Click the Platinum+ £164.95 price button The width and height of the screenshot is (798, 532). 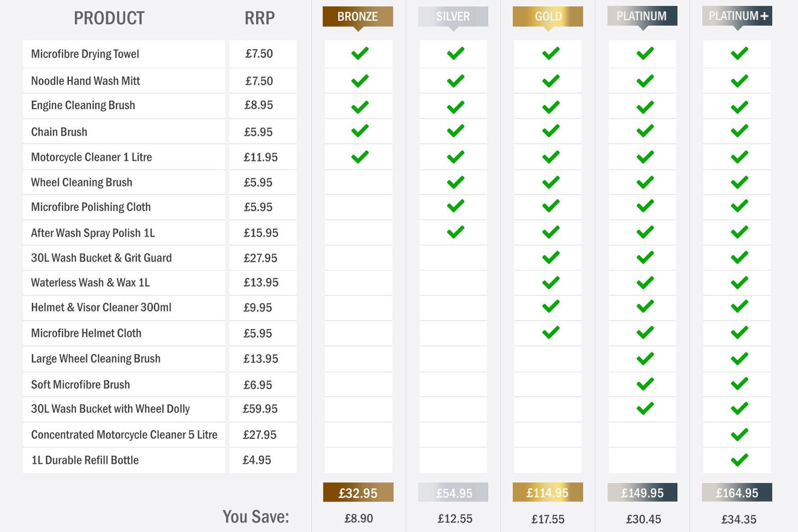point(737,493)
